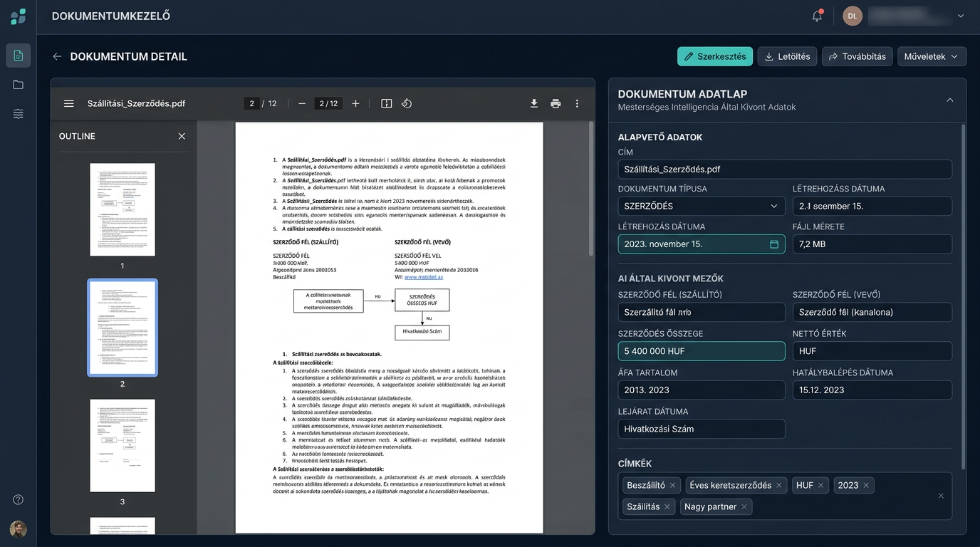Open the notifications bell
The image size is (980, 547).
coord(817,16)
